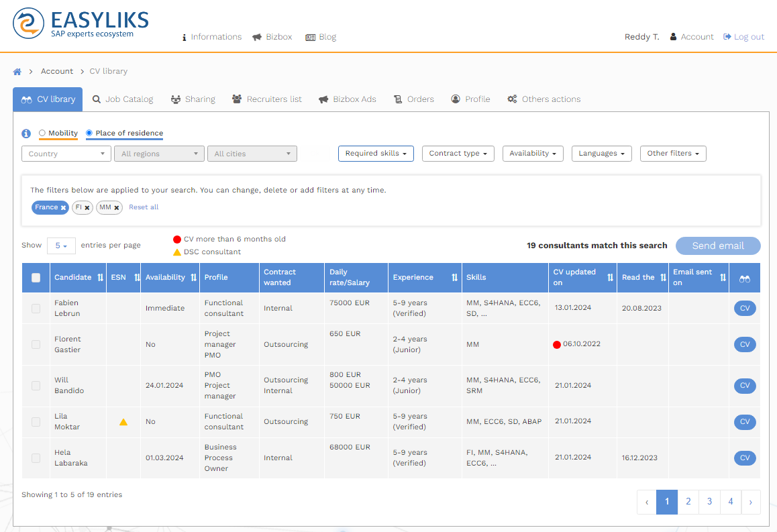Check the select-all checkbox in header
Viewport: 777px width, 532px height.
[x=36, y=278]
